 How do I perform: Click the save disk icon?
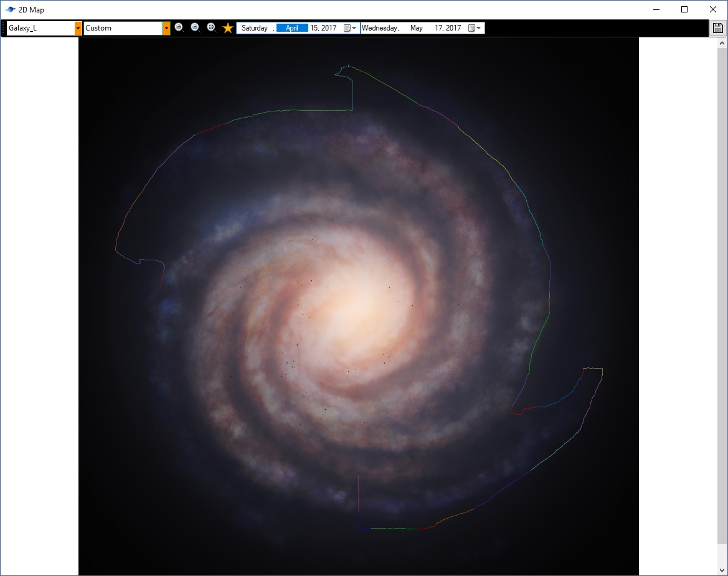718,28
